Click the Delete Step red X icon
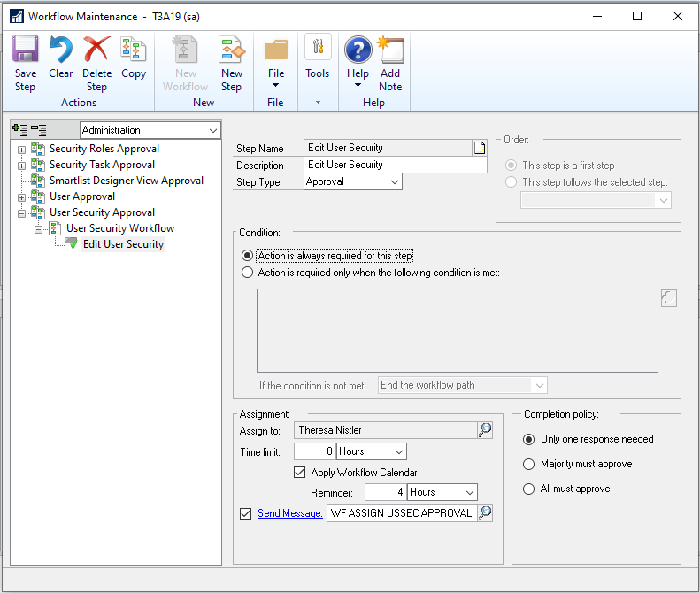Viewport: 700px width, 593px height. click(x=96, y=49)
